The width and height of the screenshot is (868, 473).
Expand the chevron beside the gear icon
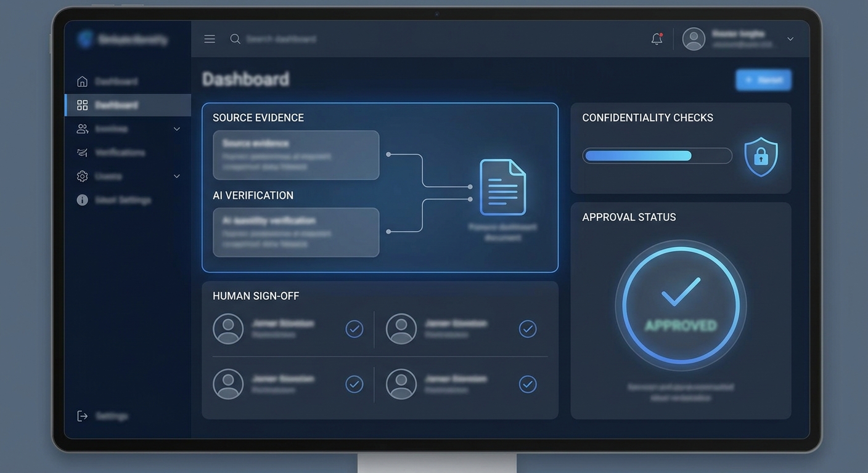177,176
